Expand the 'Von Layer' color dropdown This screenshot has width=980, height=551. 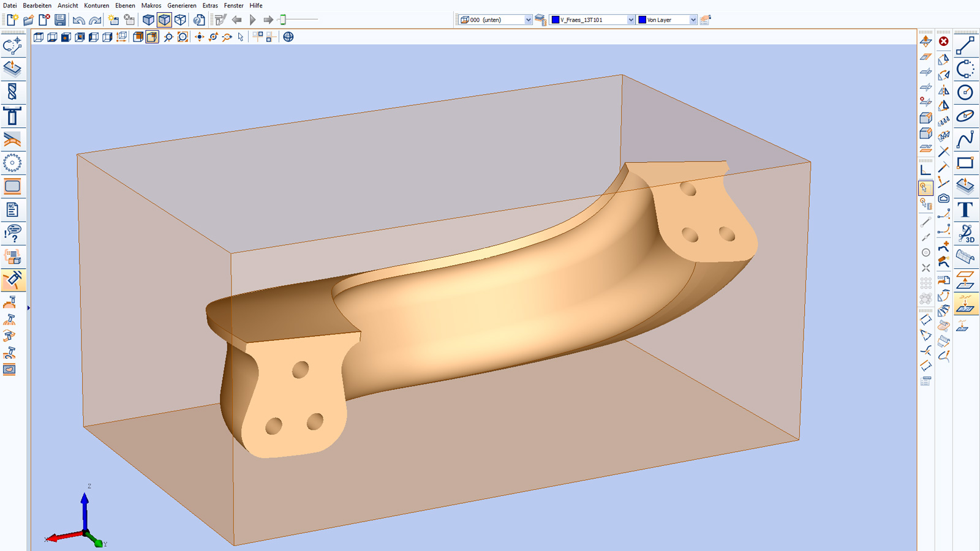pos(693,20)
